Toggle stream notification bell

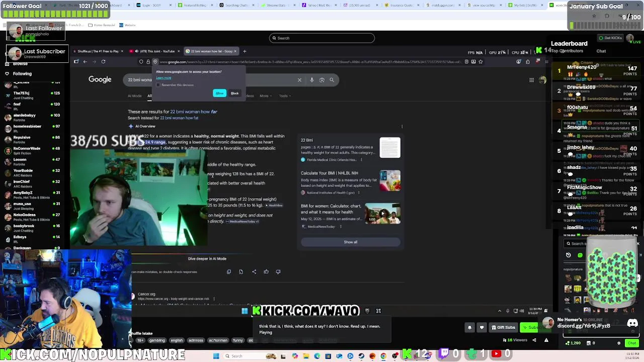click(469, 327)
